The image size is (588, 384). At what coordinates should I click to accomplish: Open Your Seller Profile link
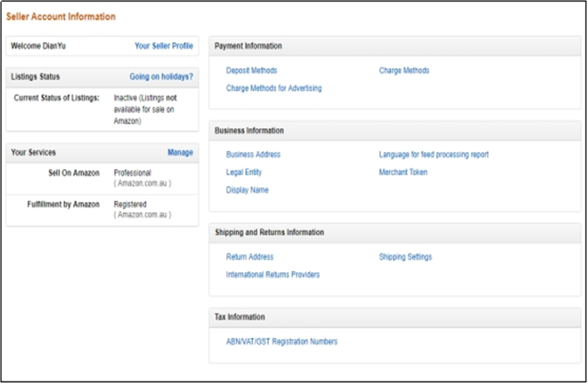click(163, 46)
